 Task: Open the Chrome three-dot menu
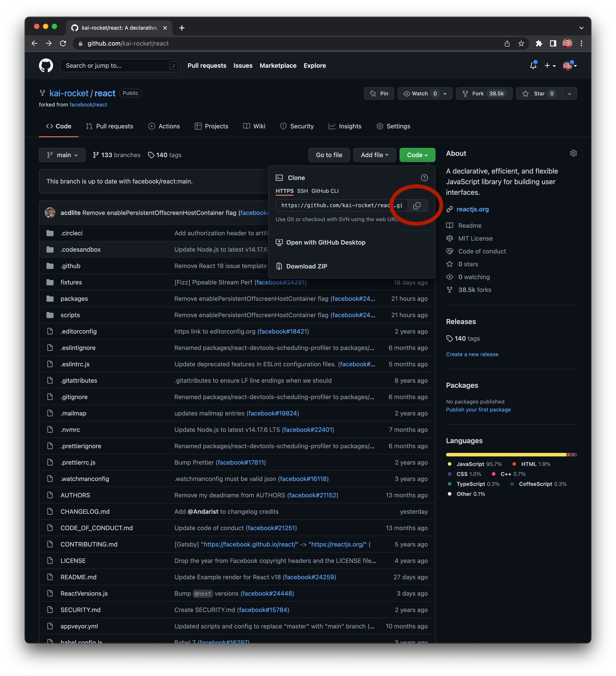point(581,44)
